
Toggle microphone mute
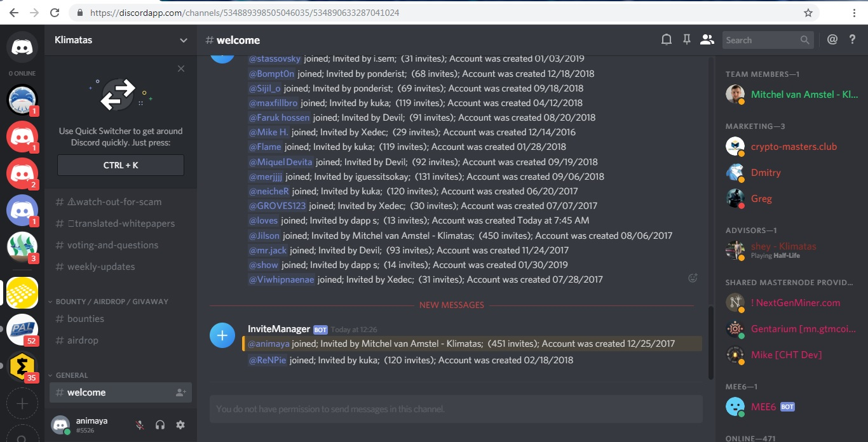point(140,425)
